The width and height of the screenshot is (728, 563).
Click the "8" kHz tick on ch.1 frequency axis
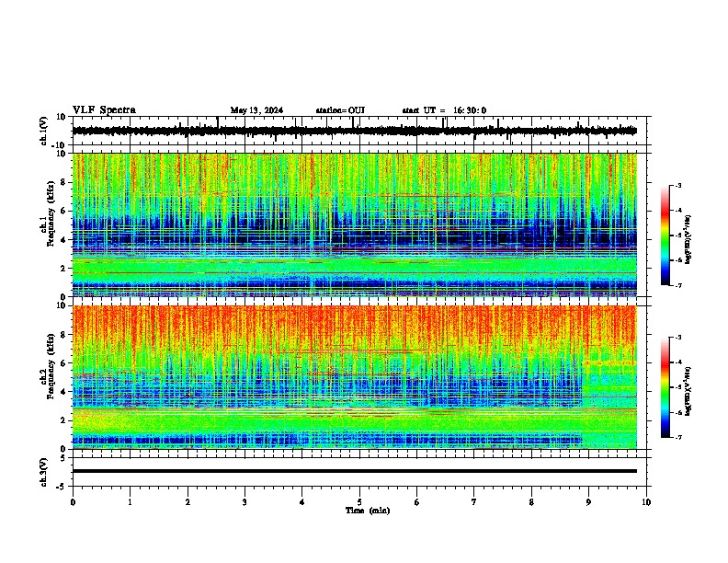(x=64, y=182)
